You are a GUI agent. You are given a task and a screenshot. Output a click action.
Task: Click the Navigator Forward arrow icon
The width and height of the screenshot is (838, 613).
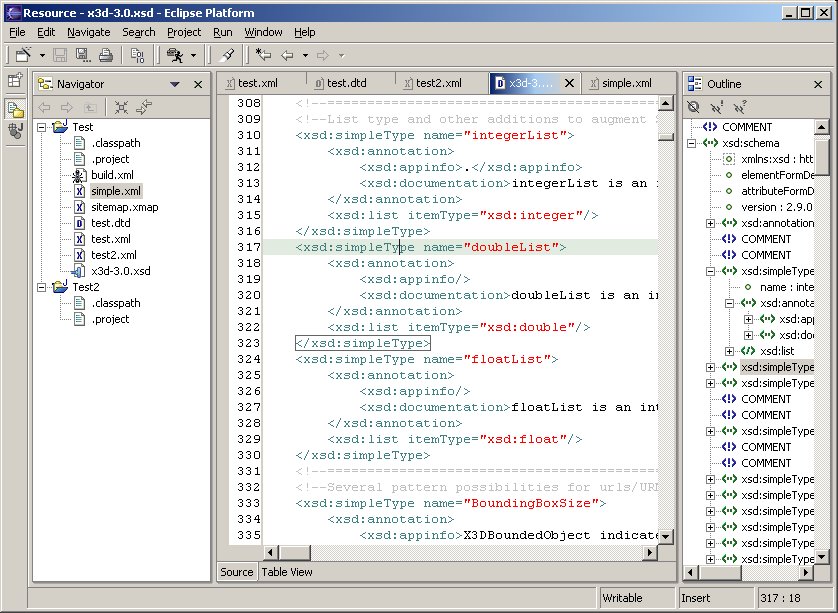pyautogui.click(x=67, y=107)
